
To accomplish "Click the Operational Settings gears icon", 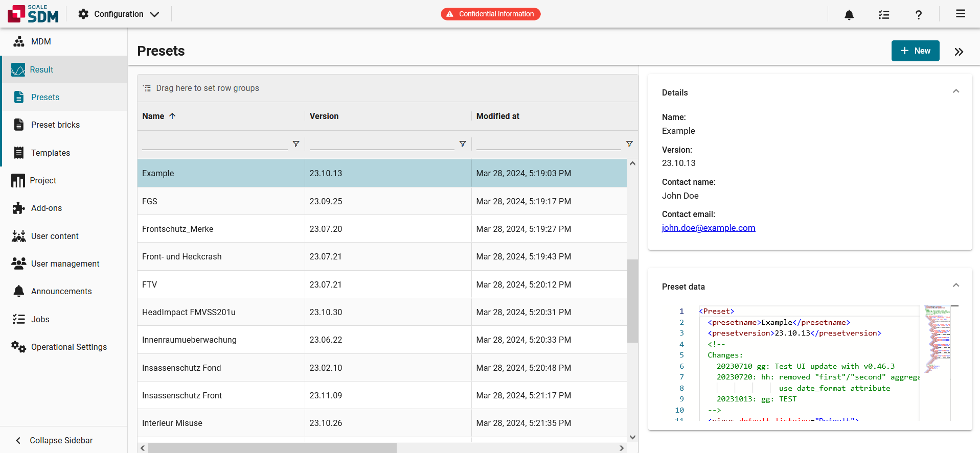I will (x=19, y=347).
